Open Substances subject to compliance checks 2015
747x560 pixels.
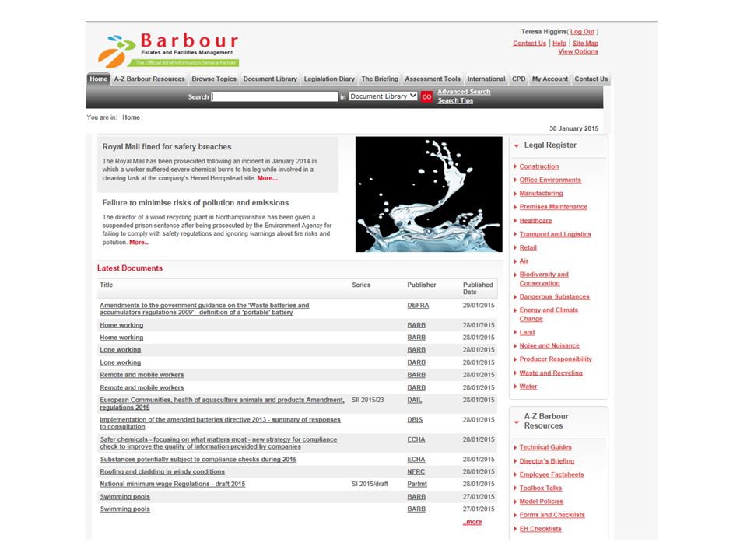(198, 460)
